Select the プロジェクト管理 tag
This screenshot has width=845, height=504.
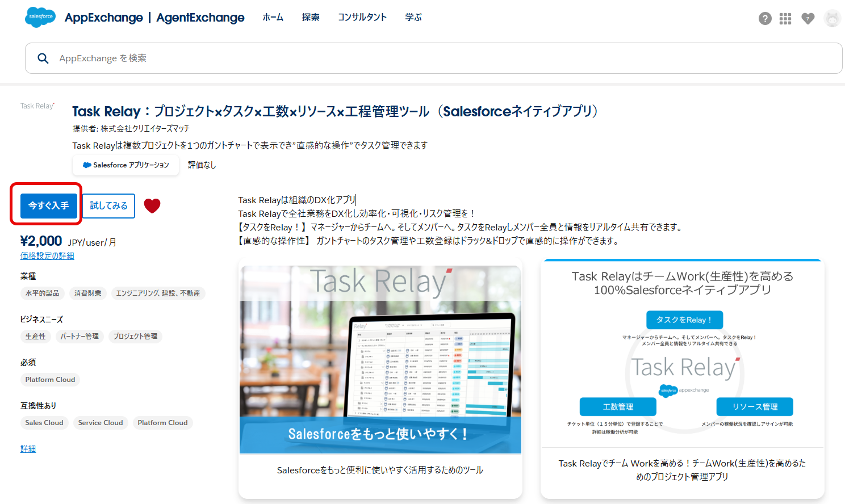click(136, 337)
